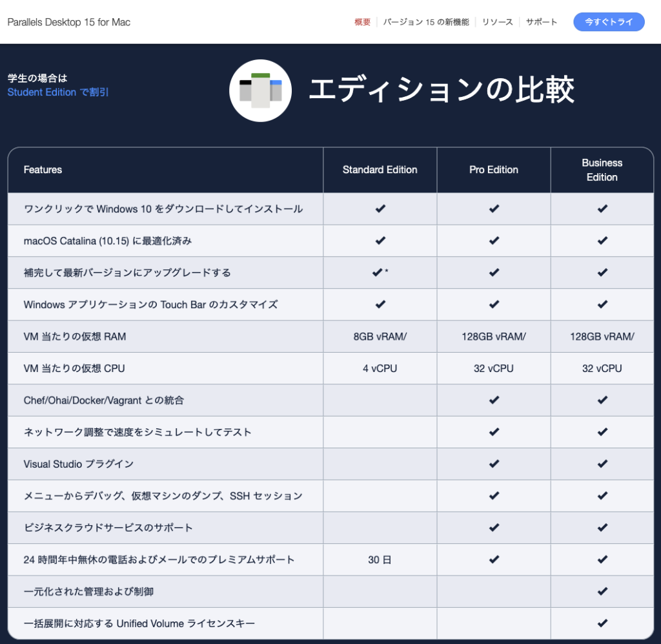661x644 pixels.
Task: Open the サポート navigation item
Action: [x=542, y=22]
